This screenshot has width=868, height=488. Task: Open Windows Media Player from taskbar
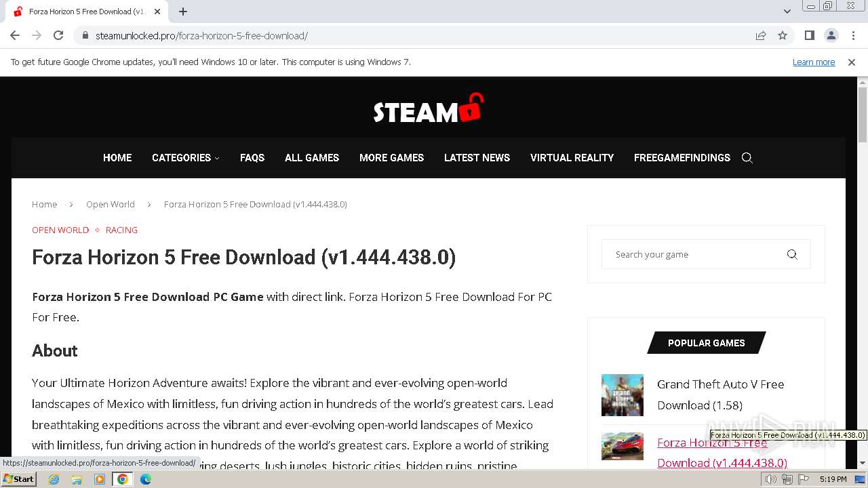(100, 479)
